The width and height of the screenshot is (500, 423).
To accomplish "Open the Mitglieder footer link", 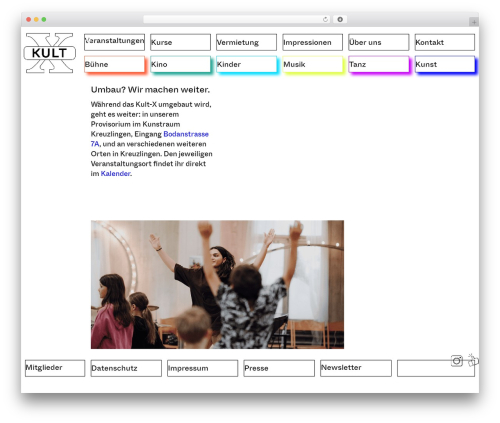I will pyautogui.click(x=55, y=368).
